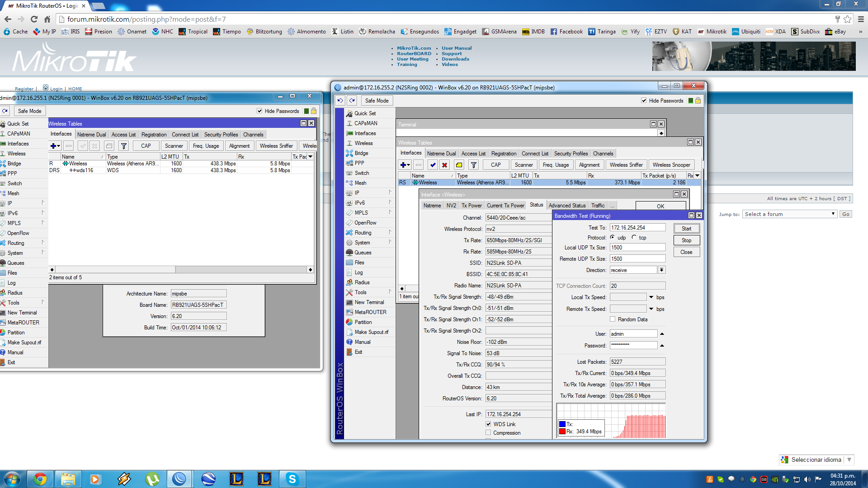Stop the running Bandwidth Test
This screenshot has height=488, width=868.
686,240
